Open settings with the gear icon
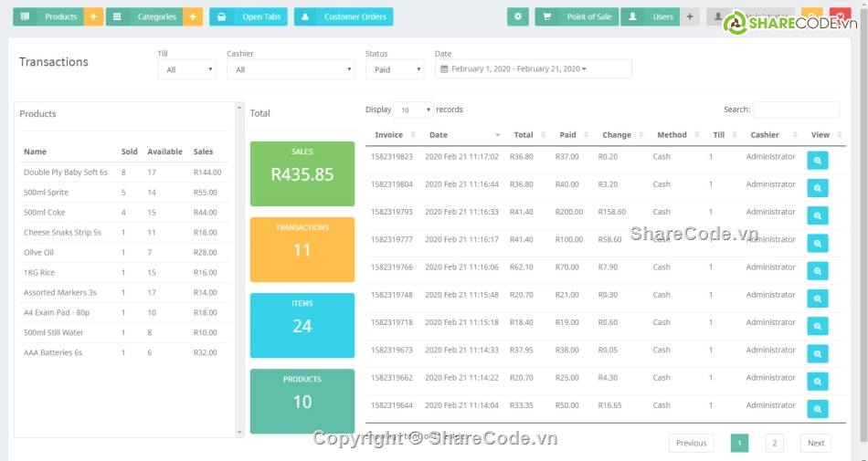The width and height of the screenshot is (868, 461). tap(518, 16)
